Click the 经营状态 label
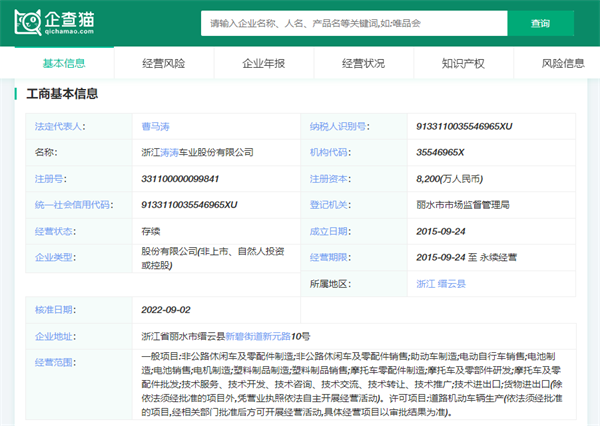The height and width of the screenshot is (426, 600). tap(55, 231)
